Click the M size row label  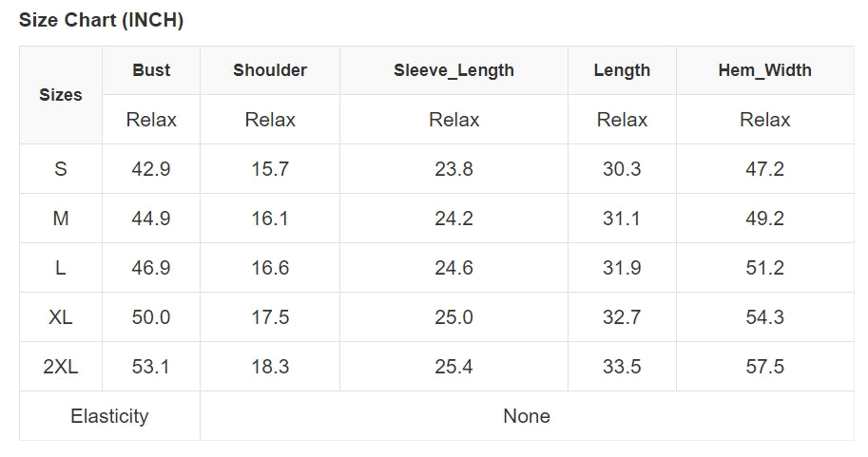click(x=61, y=219)
